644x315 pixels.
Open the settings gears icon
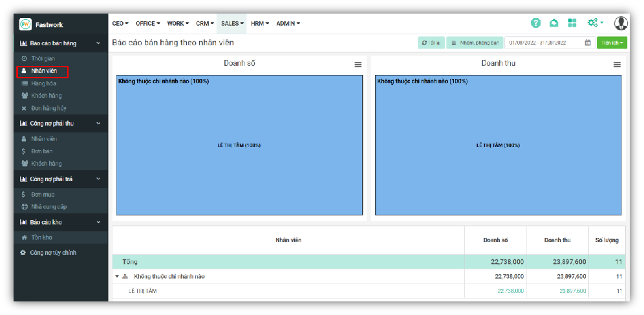click(x=593, y=23)
